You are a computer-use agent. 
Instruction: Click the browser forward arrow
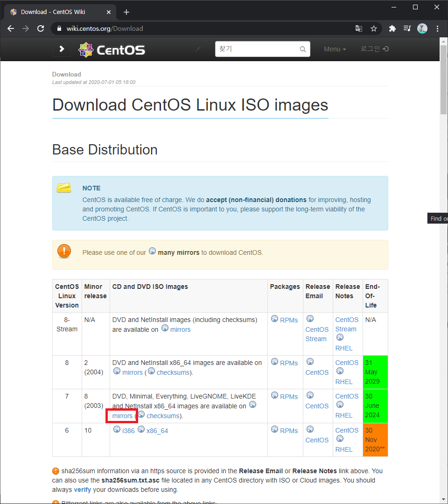pyautogui.click(x=26, y=28)
